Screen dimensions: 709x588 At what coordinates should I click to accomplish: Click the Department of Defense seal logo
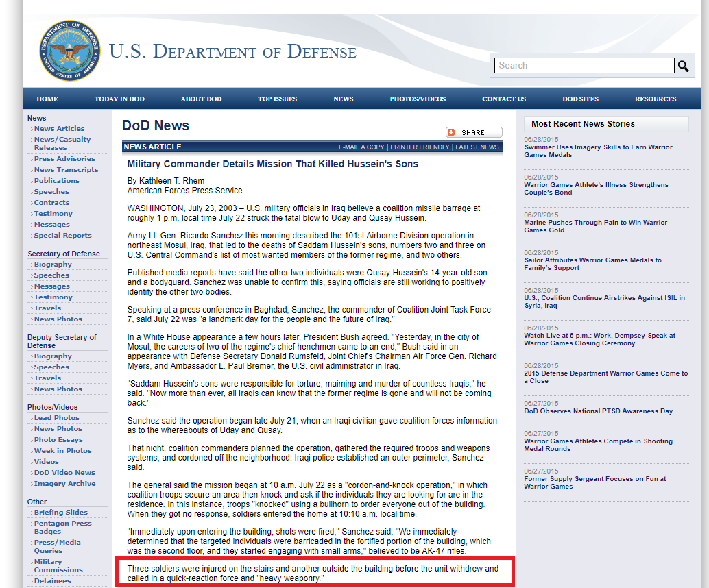tap(70, 51)
